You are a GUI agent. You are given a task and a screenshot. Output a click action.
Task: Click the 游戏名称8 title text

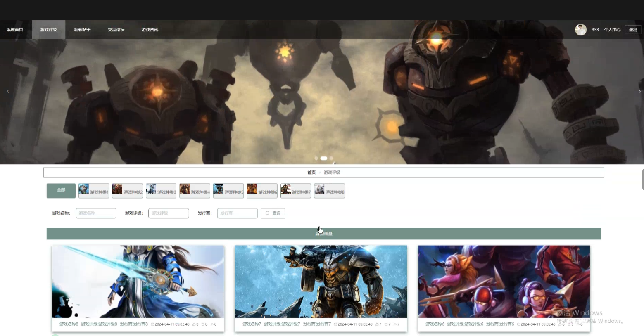pyautogui.click(x=69, y=324)
